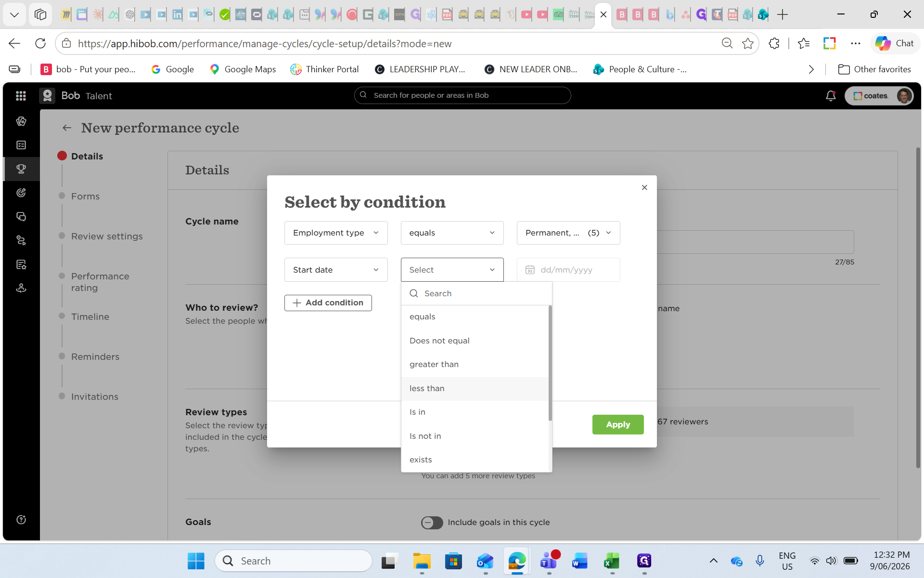Open Other favorites folder
Image resolution: width=924 pixels, height=578 pixels.
point(874,69)
